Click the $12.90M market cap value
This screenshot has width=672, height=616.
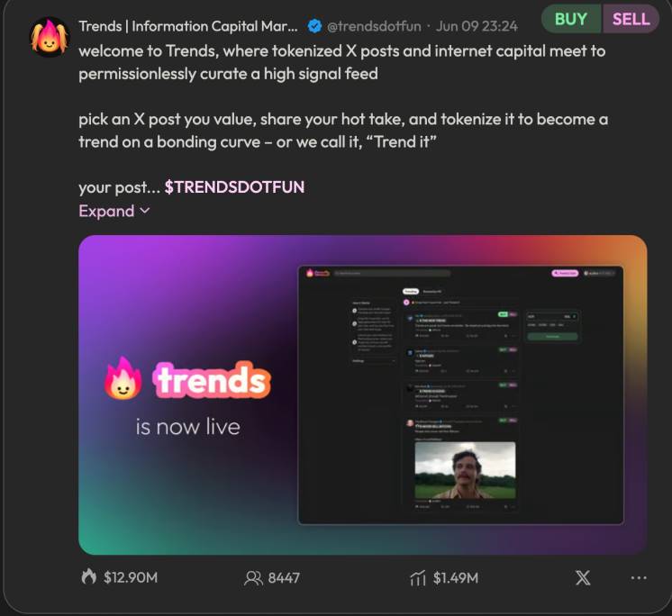[131, 577]
